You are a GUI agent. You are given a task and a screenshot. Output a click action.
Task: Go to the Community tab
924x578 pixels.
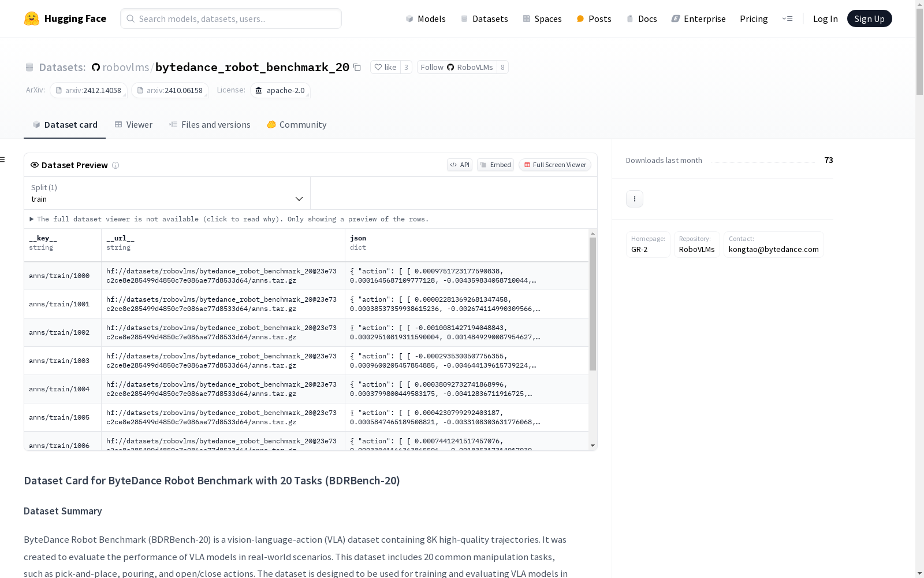(297, 125)
